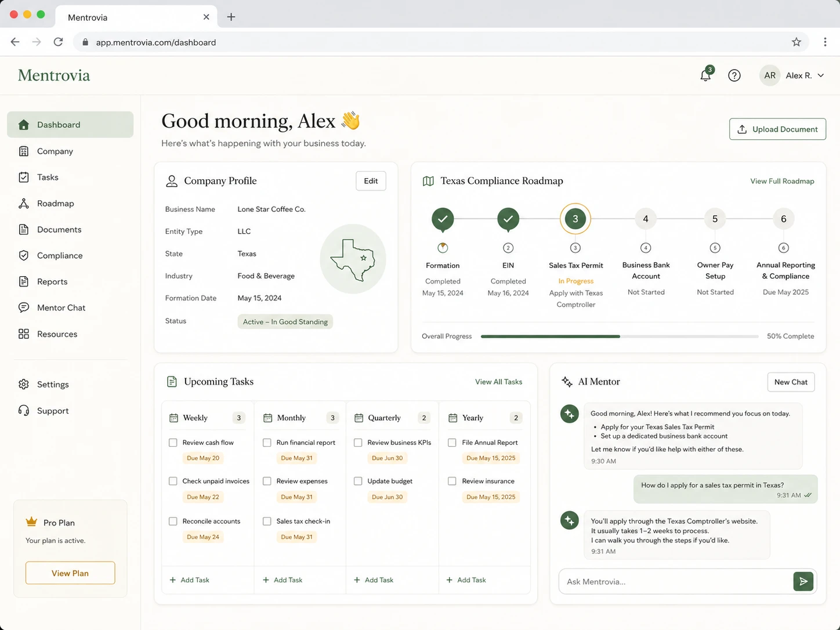Click Upload Document button

[x=777, y=129]
